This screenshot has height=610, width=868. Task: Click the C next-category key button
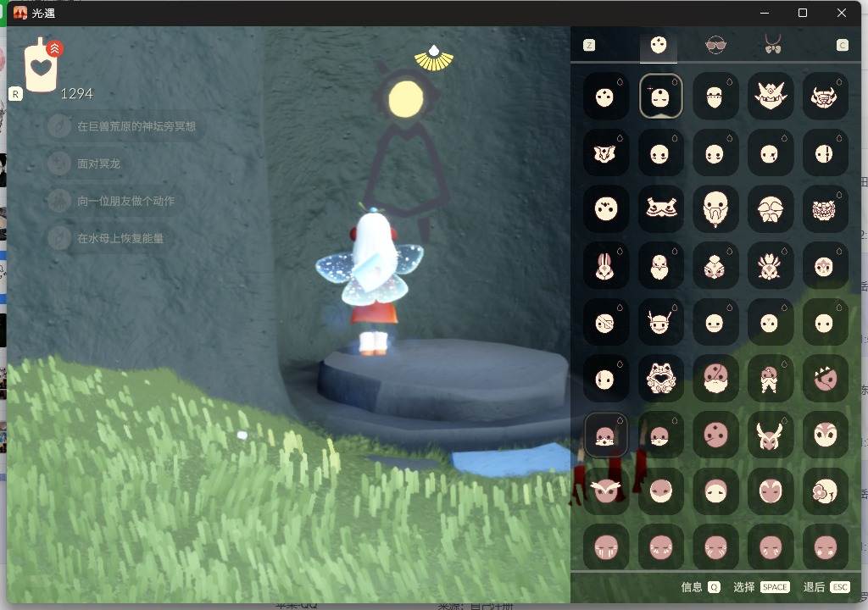point(842,46)
